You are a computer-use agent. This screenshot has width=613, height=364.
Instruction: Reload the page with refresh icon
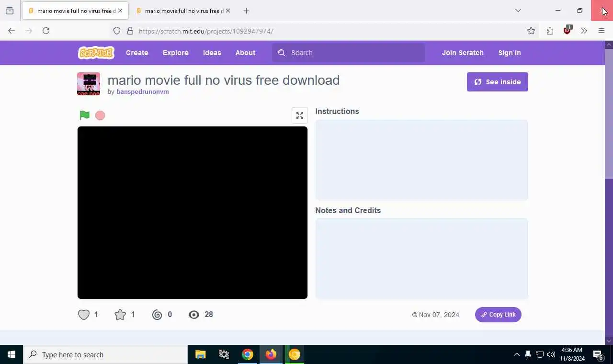pos(46,31)
